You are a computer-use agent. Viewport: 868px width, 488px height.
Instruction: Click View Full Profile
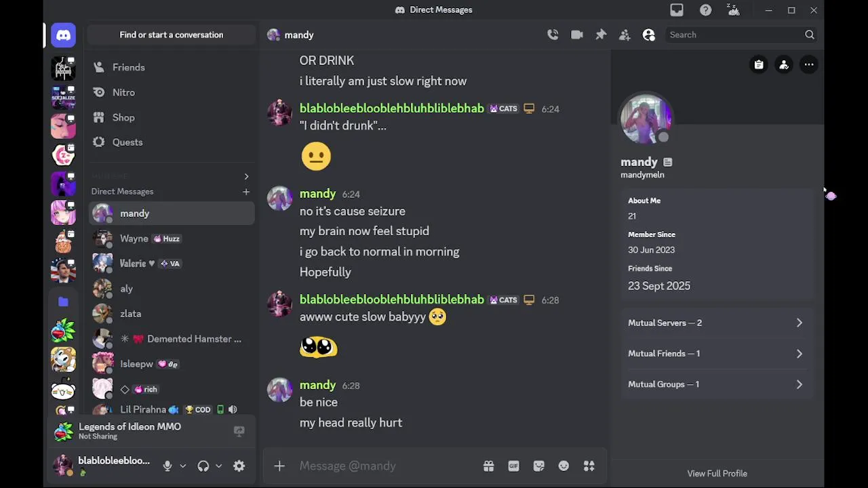[x=717, y=473]
